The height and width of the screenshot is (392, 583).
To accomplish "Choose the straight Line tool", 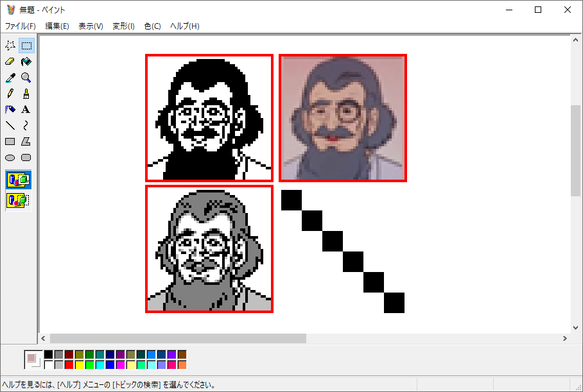I will point(10,126).
